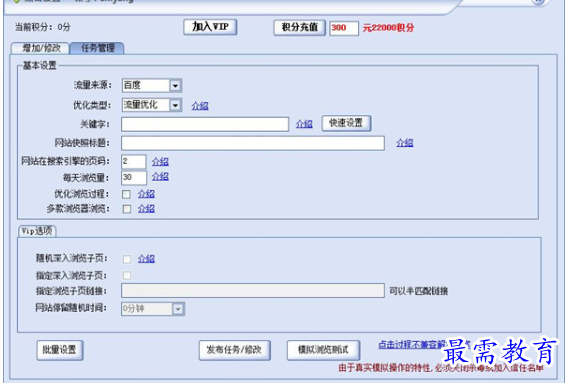Screen dimensions: 565x383
Task: Open the 流量来源 dropdown arrow
Action: click(x=175, y=86)
